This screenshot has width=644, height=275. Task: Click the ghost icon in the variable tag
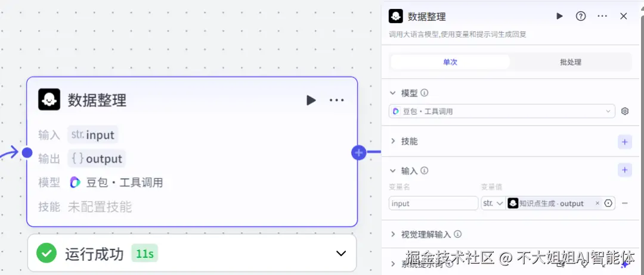(513, 204)
